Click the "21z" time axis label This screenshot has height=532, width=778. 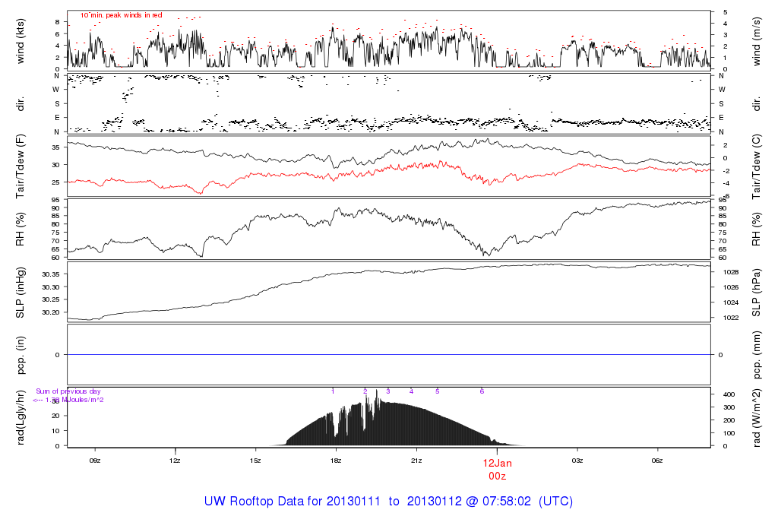click(x=416, y=461)
